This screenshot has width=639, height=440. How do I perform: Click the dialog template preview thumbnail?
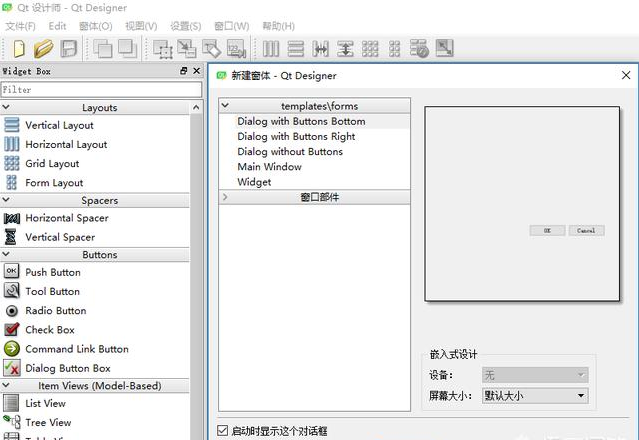click(522, 204)
